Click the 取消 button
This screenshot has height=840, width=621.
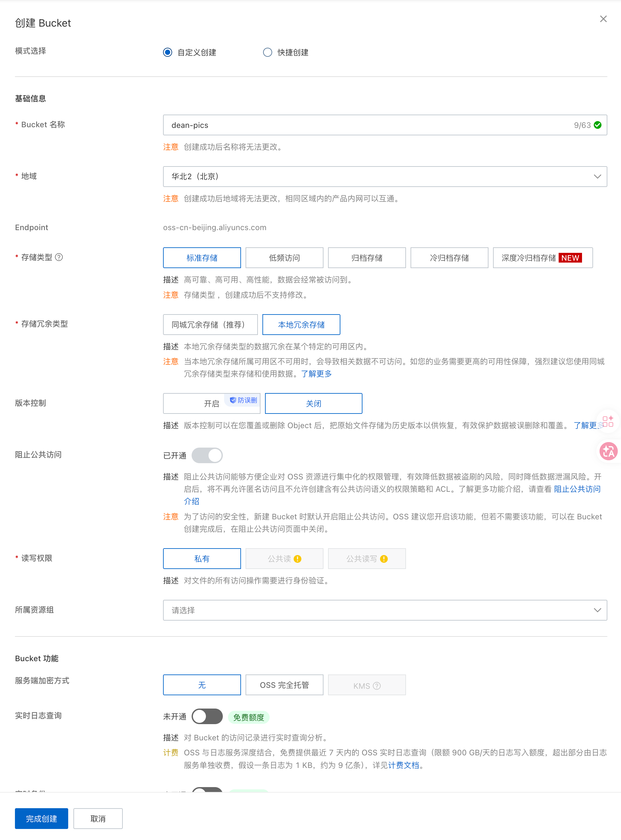coord(98,818)
